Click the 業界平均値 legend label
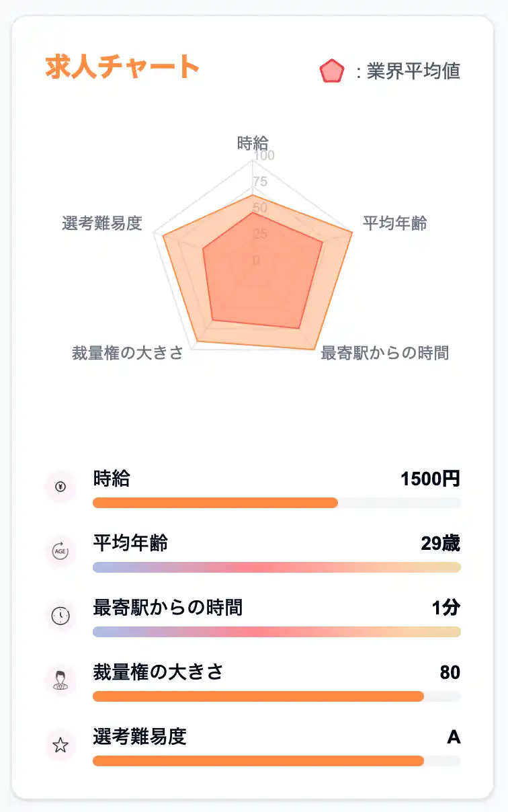Viewport: 508px width, 812px height. tap(413, 71)
